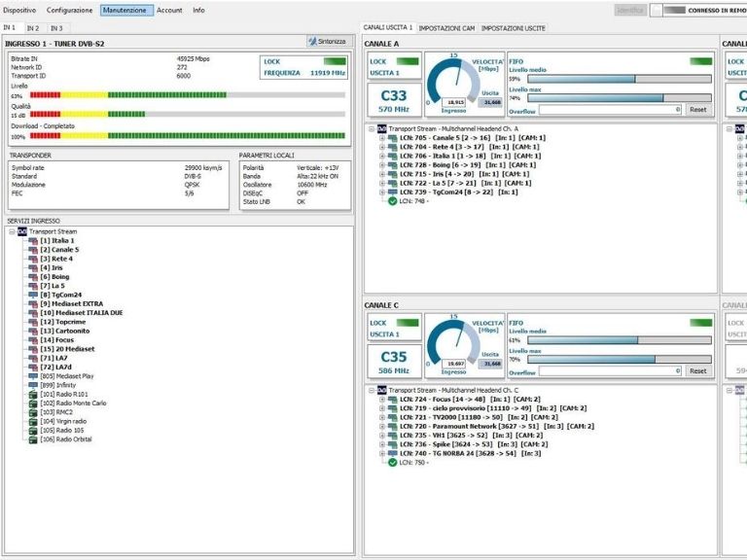Click the Radio Monte Carlo radio icon

point(33,403)
